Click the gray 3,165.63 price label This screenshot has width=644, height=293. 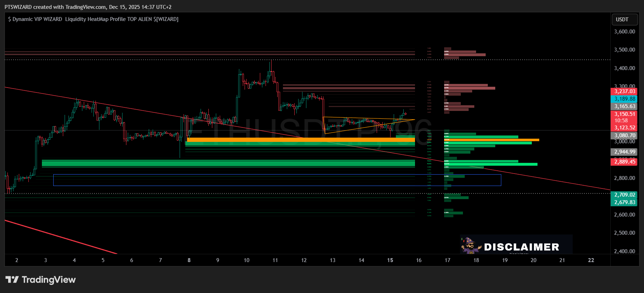[x=624, y=106]
